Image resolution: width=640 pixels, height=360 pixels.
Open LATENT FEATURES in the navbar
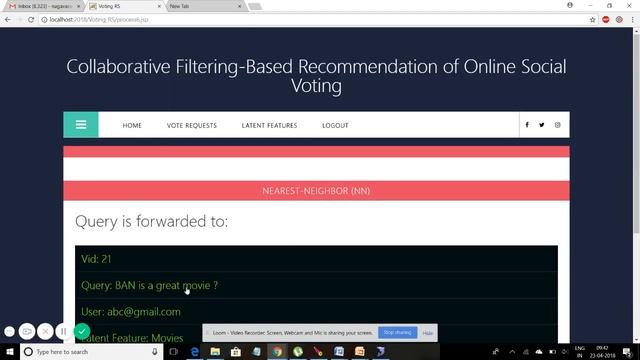pyautogui.click(x=269, y=125)
